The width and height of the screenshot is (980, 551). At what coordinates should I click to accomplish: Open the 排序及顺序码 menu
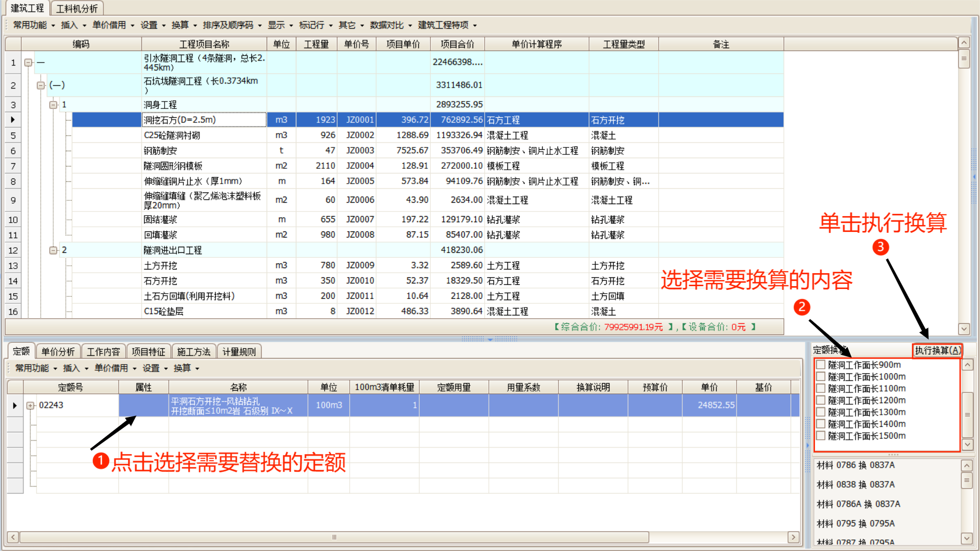coord(232,25)
